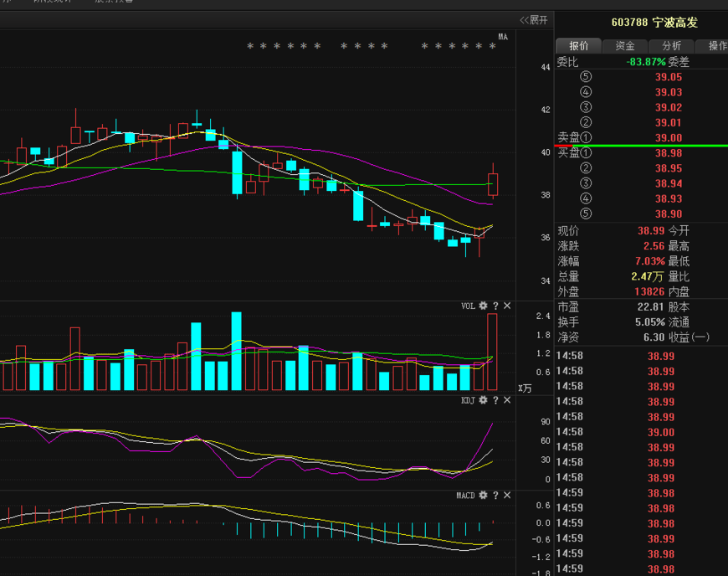Expand the chart via <<展开 button
728x576 pixels.
coord(534,20)
